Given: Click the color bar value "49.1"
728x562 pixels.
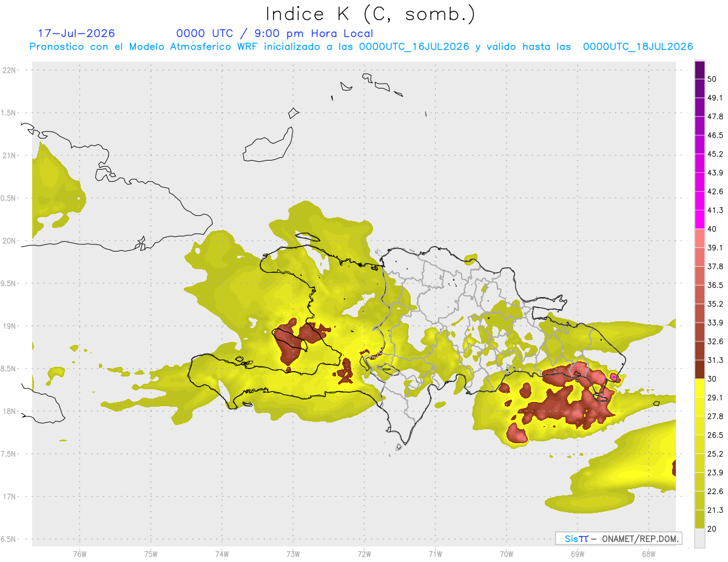Looking at the screenshot, I should (x=715, y=98).
